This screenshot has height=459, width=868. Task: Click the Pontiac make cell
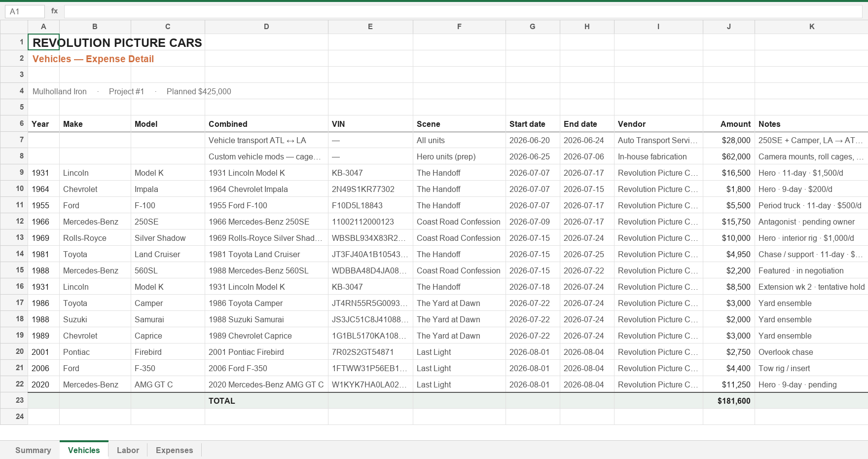pos(95,352)
